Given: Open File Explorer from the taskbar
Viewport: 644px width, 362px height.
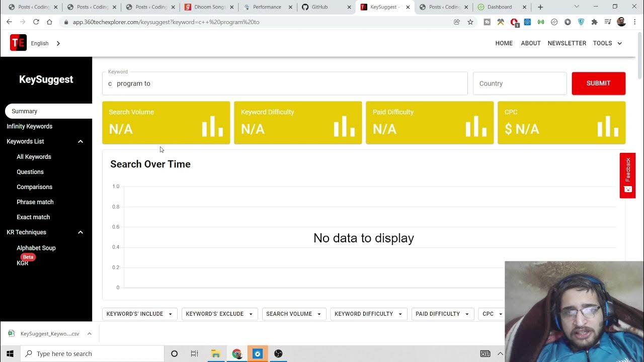Looking at the screenshot, I should (x=215, y=353).
